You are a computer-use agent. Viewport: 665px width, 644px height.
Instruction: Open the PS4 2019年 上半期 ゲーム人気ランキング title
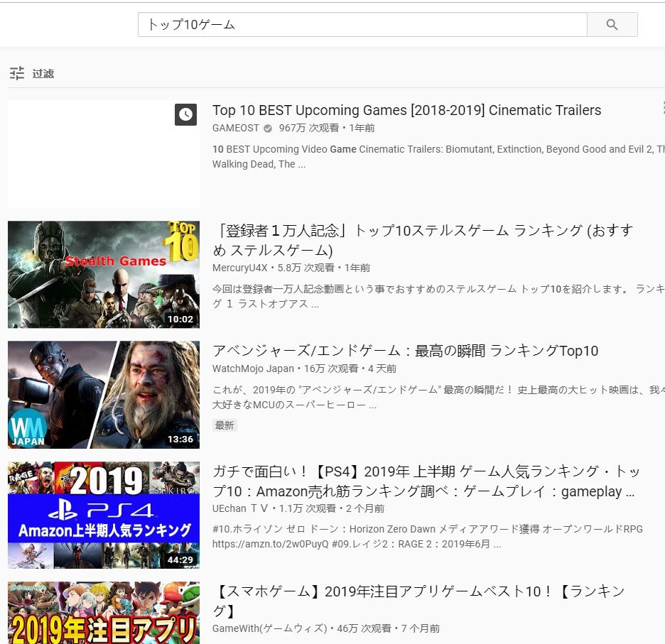(x=426, y=481)
